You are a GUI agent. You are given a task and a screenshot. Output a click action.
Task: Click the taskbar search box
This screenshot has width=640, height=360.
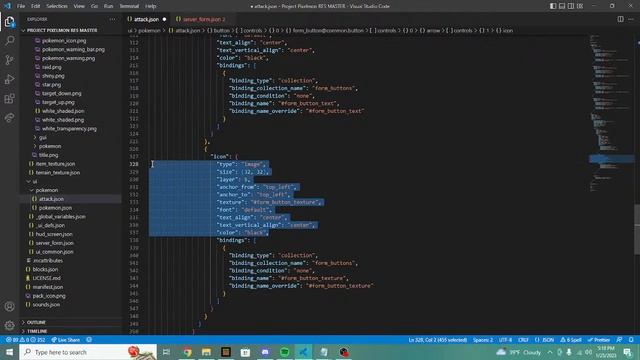(88, 352)
